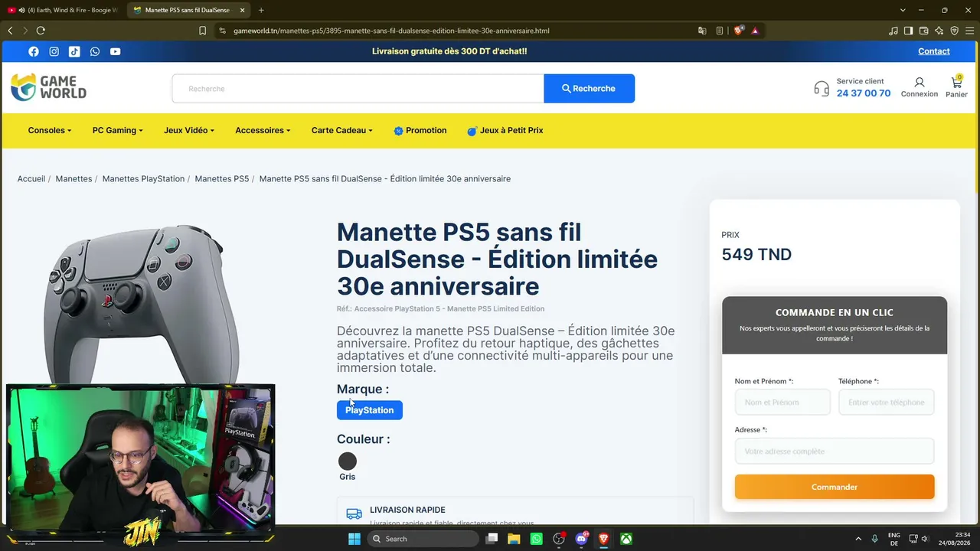The width and height of the screenshot is (980, 551).
Task: Open the Jeux à Petit Prix section
Action: click(x=505, y=130)
